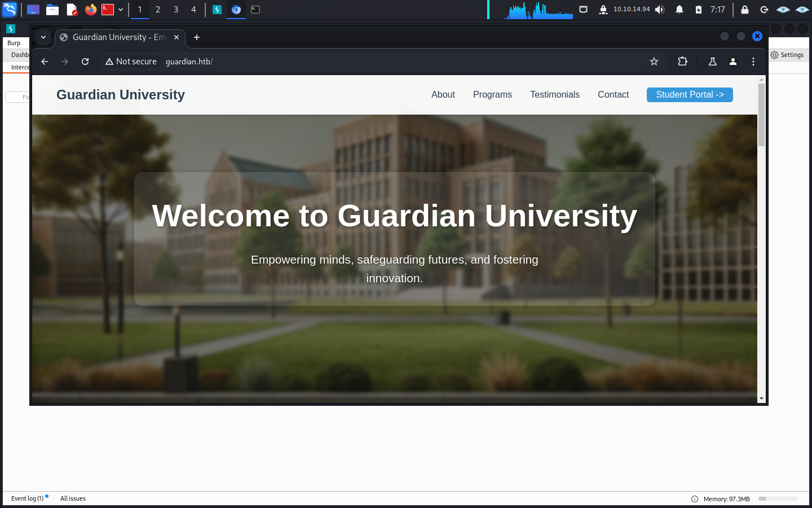
Task: Open All issues in Burp Suite
Action: (x=73, y=498)
